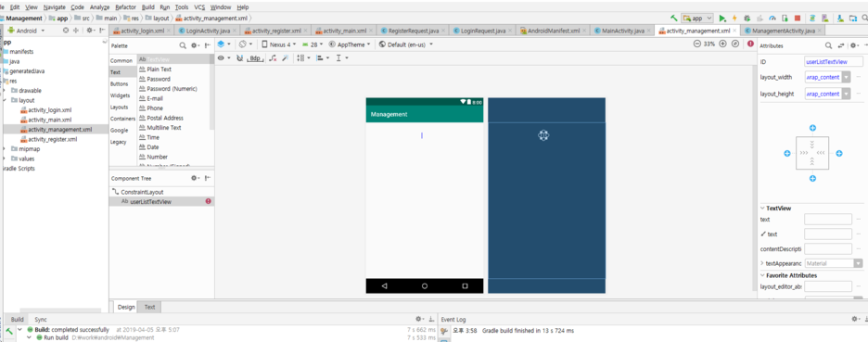Zoom in the design surface
868x342 pixels.
[x=723, y=44]
